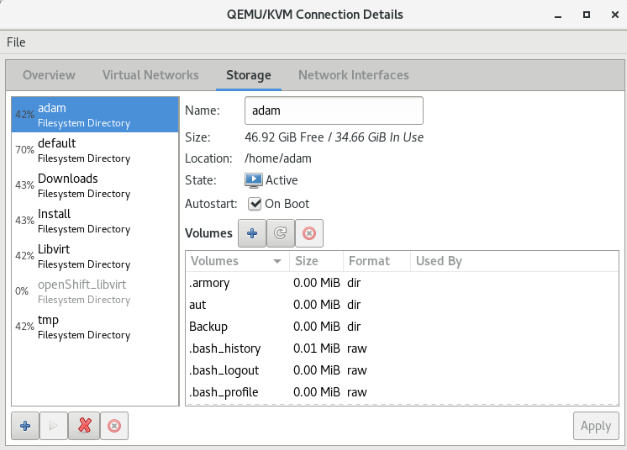The height and width of the screenshot is (450, 627).
Task: Click the start pool play icon
Action: (x=54, y=426)
